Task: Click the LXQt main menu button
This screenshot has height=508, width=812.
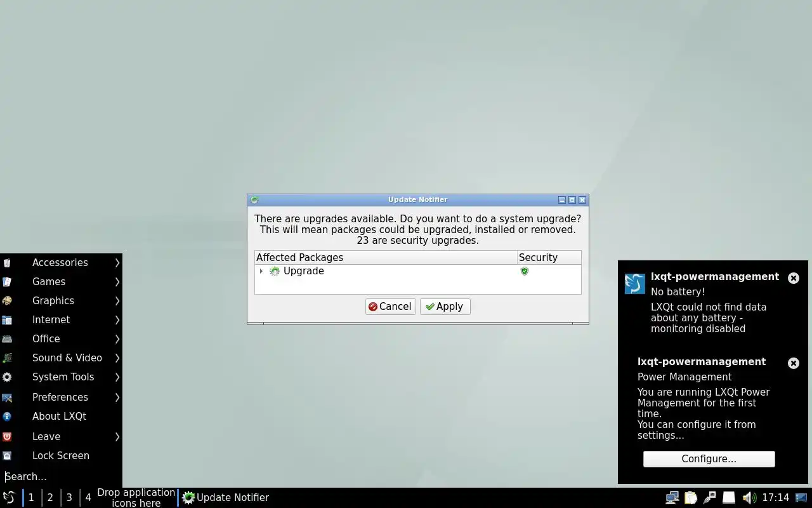Action: click(x=9, y=497)
